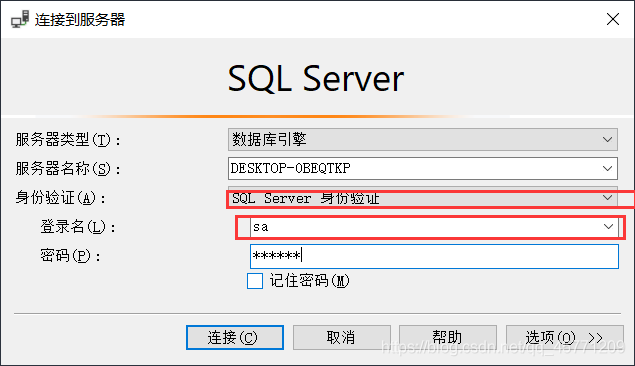Expand options with 选项 button
This screenshot has width=635, height=366.
(x=565, y=337)
